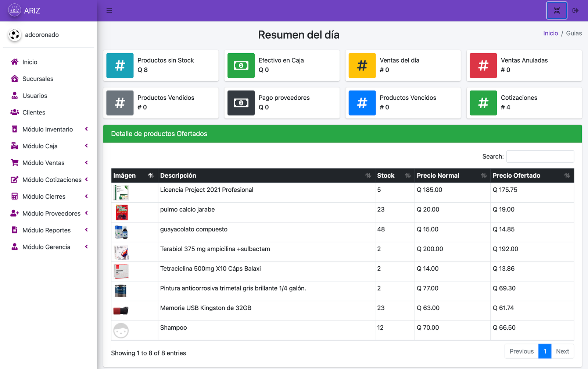Open the Inicio sidebar menu item

pyautogui.click(x=49, y=62)
